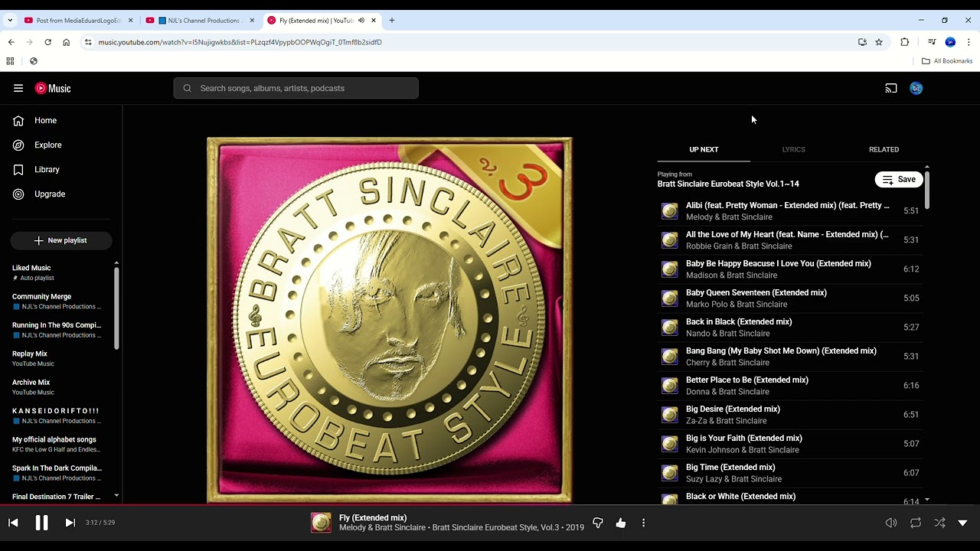Open the account avatar menu
The image size is (980, 551).
tap(916, 88)
